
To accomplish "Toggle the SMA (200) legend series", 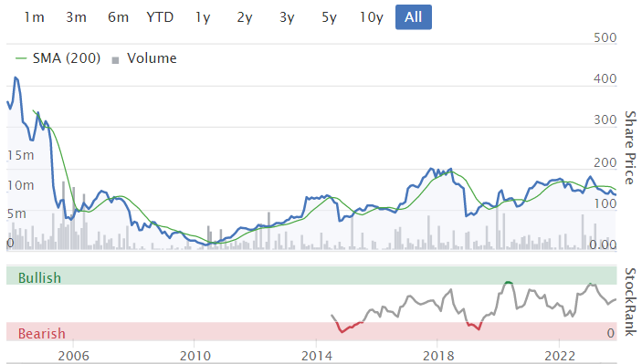I will tap(67, 58).
